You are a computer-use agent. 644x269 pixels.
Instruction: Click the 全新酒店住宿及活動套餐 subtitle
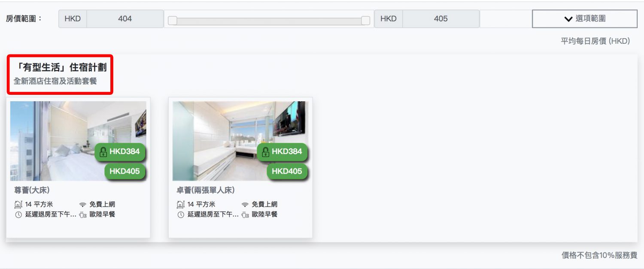[x=55, y=81]
